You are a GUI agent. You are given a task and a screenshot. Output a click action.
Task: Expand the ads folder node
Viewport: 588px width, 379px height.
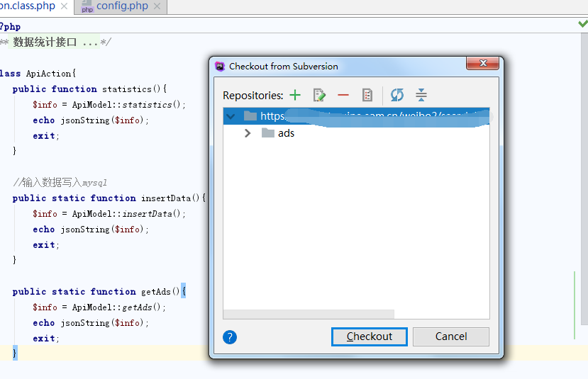(248, 133)
